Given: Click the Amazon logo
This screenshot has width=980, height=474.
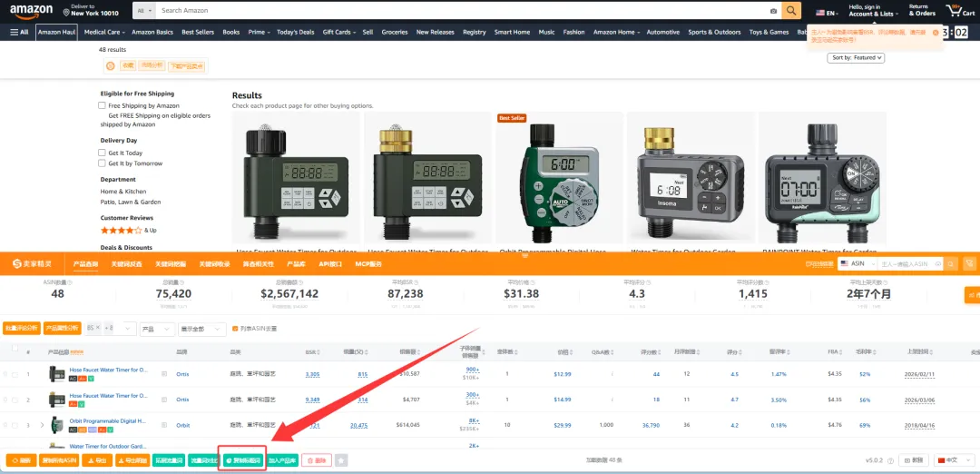Looking at the screenshot, I should tap(31, 11).
